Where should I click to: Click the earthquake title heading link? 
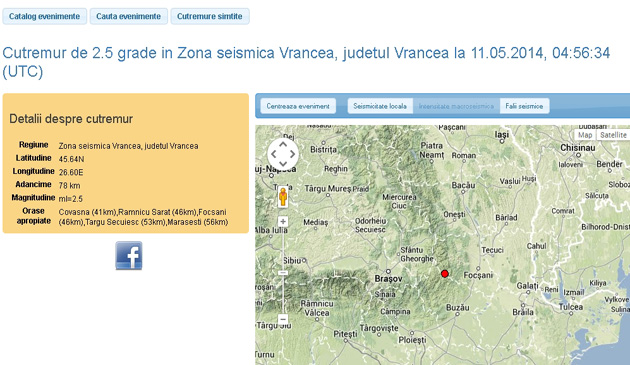[306, 62]
